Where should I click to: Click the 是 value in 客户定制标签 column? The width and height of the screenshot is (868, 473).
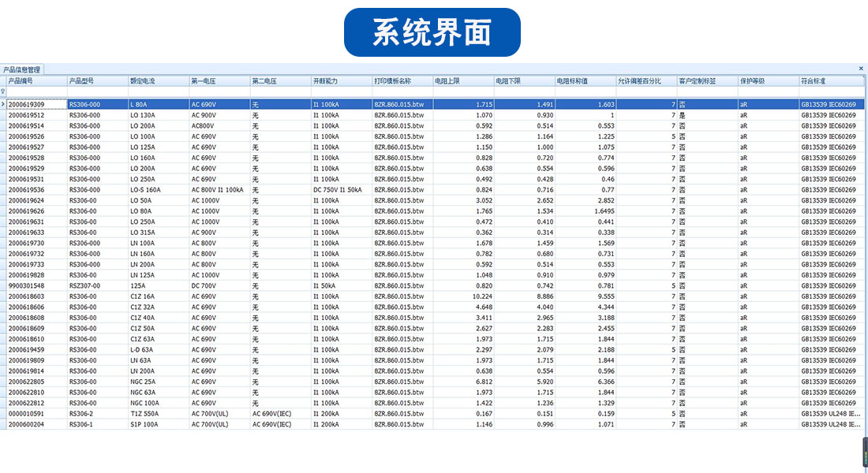click(682, 115)
